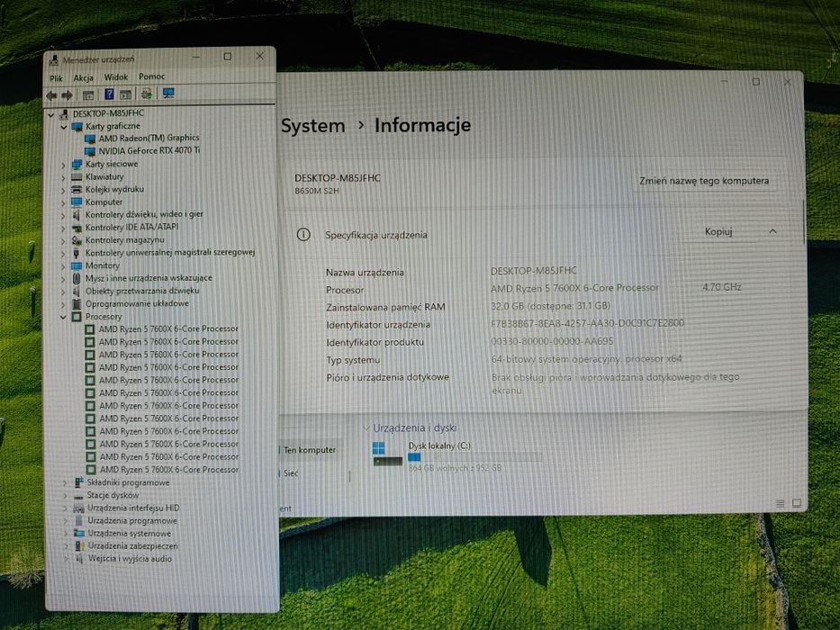Click the 4.70 GHz processor speed text
The width and height of the screenshot is (840, 630).
[721, 287]
